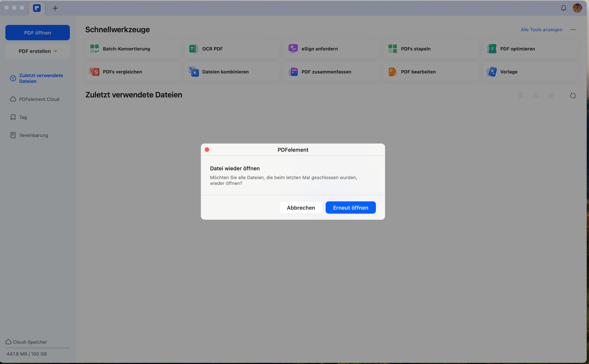Open the Vorlage icon
This screenshot has height=364, width=589.
point(492,72)
